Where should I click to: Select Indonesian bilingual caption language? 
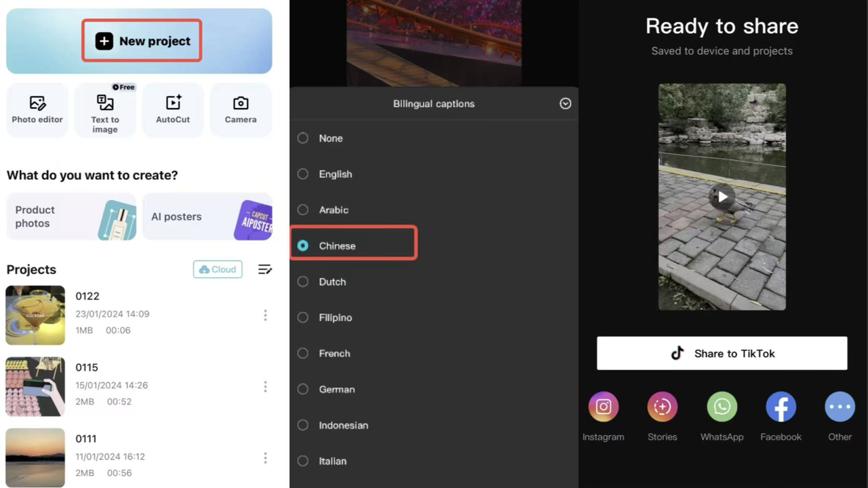[x=434, y=426]
